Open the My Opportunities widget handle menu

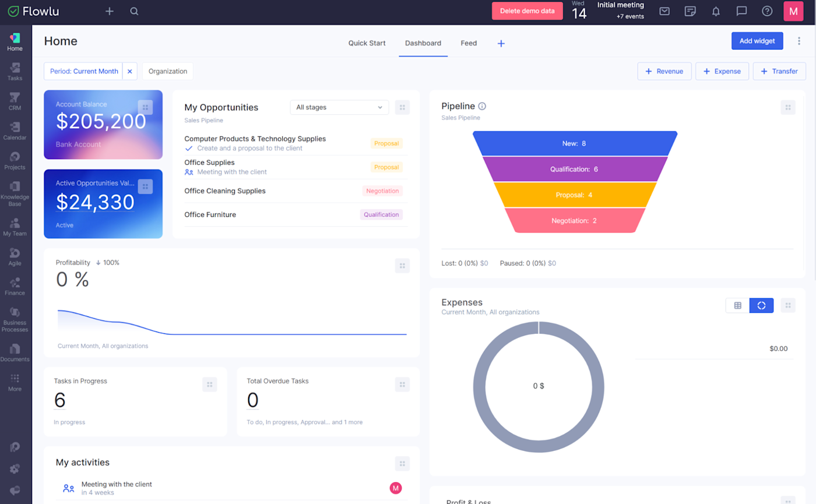402,107
